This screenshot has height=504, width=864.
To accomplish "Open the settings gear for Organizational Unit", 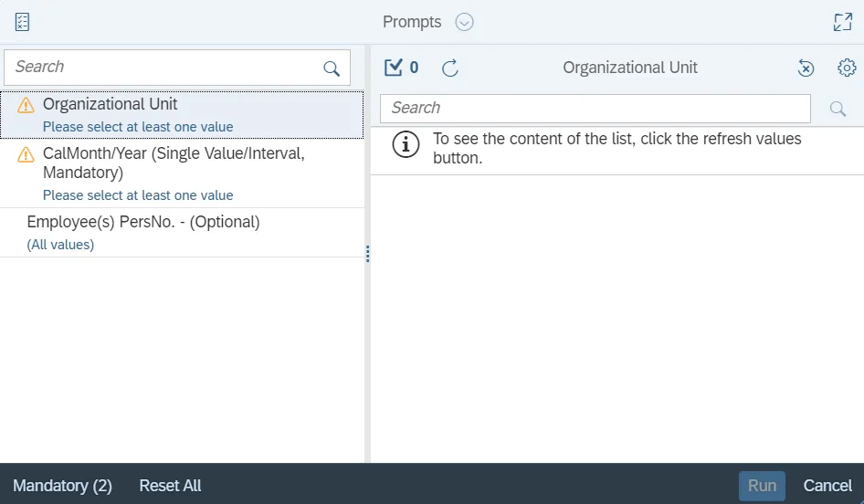I will click(x=847, y=68).
